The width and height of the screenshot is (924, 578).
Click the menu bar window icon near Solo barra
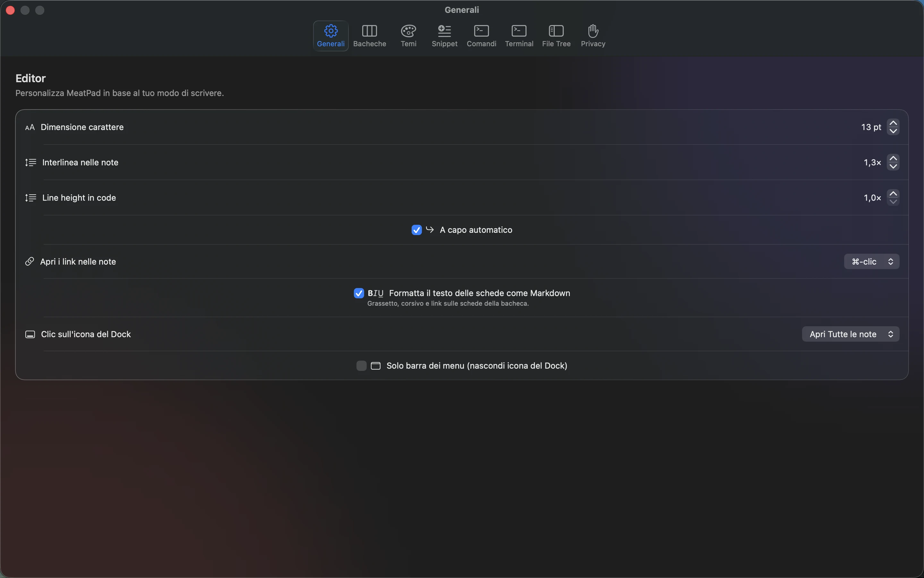point(376,366)
